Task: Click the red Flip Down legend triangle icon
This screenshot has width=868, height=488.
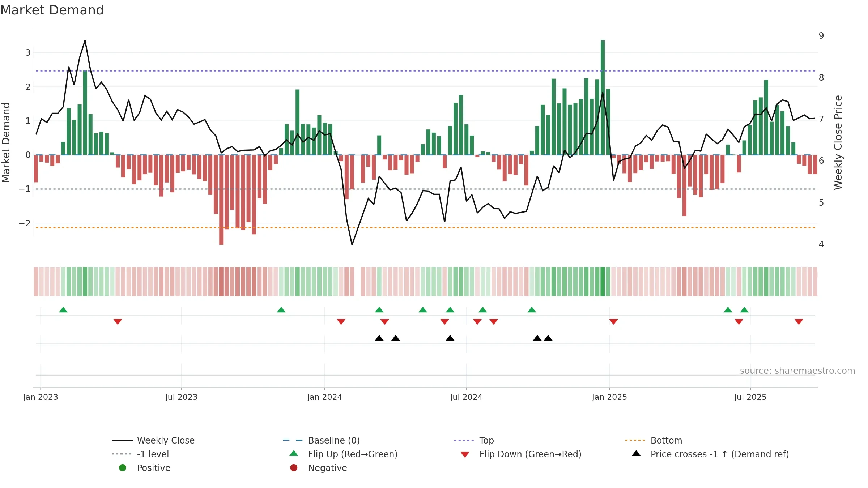Action: [x=465, y=455]
